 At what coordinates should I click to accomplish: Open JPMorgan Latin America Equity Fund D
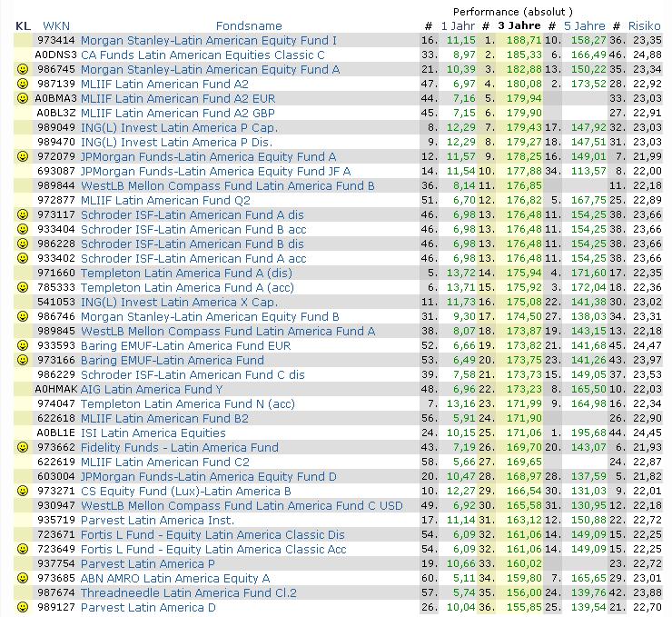pos(209,477)
